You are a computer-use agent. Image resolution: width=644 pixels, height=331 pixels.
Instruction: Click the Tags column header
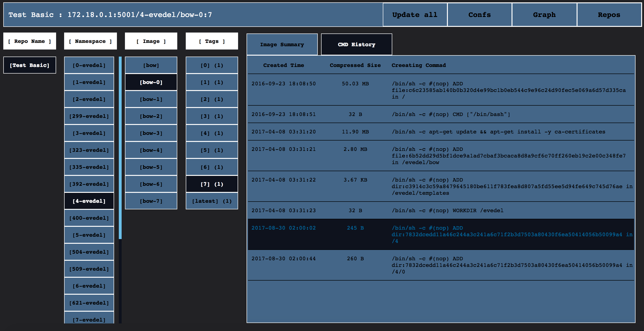(212, 41)
